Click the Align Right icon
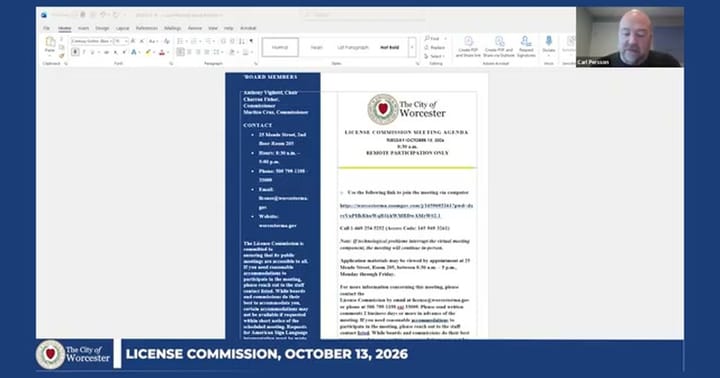This screenshot has height=378, width=720. 198,52
